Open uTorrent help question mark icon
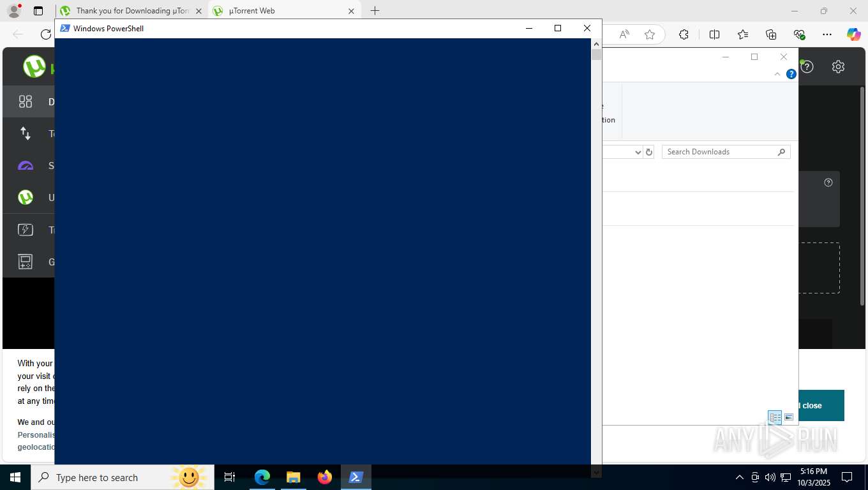The width and height of the screenshot is (868, 490). tap(807, 66)
